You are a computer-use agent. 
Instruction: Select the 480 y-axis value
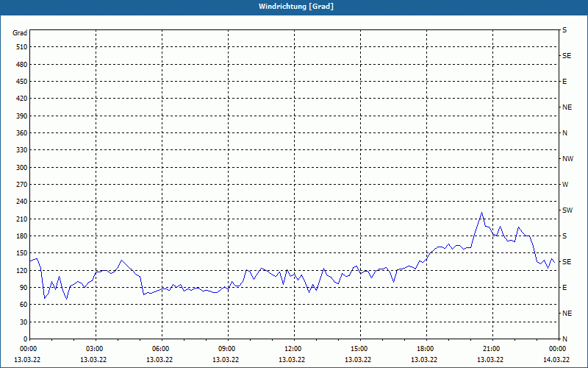click(x=22, y=65)
